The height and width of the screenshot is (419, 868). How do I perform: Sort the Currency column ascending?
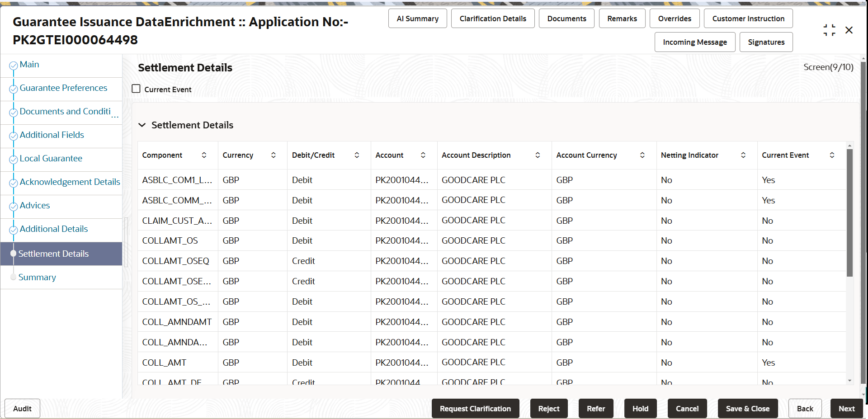pos(273,155)
